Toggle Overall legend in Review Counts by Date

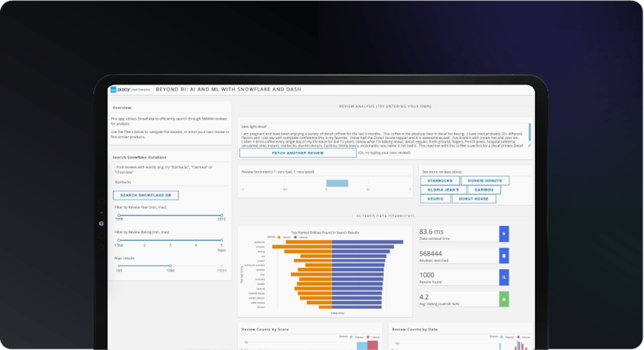click(523, 337)
